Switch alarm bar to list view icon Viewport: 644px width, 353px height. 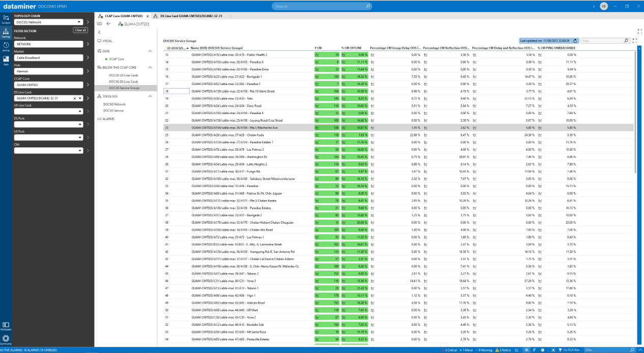526,350
